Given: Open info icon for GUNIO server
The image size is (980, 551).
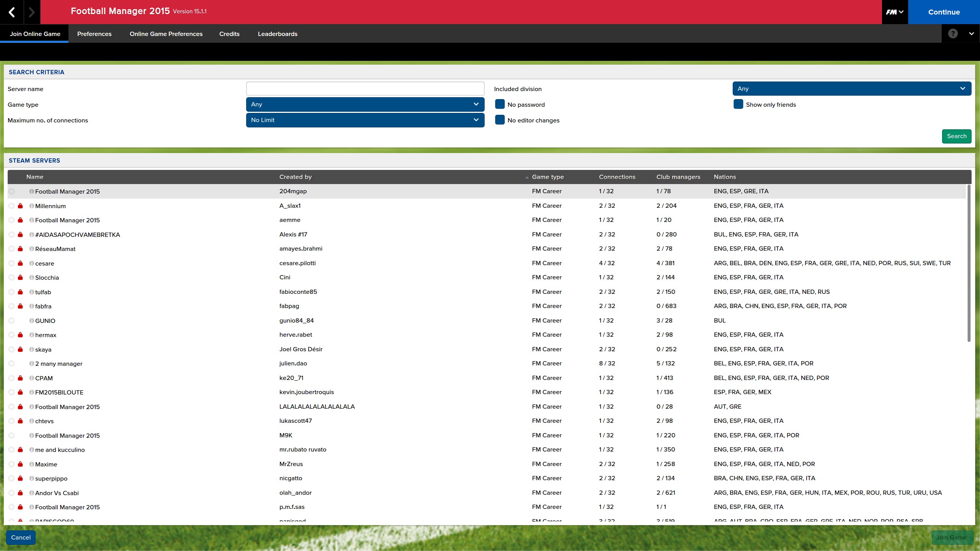Looking at the screenshot, I should tap(32, 321).
